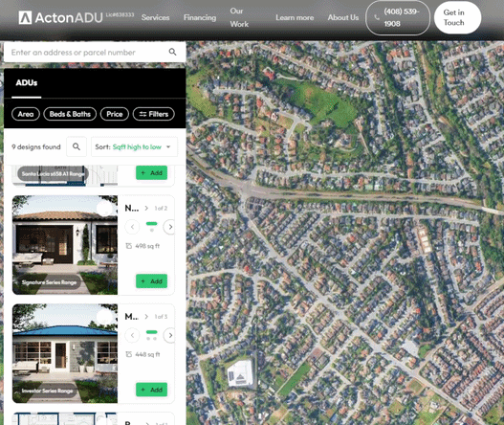Show next image of the 448 sq ft design

coord(170,335)
